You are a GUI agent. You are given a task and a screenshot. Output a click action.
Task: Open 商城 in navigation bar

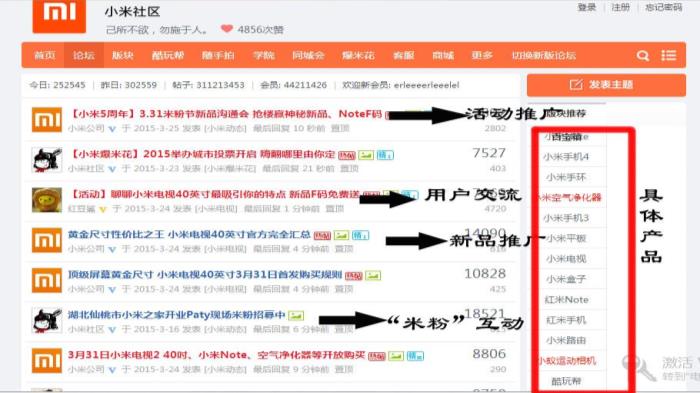(x=443, y=55)
